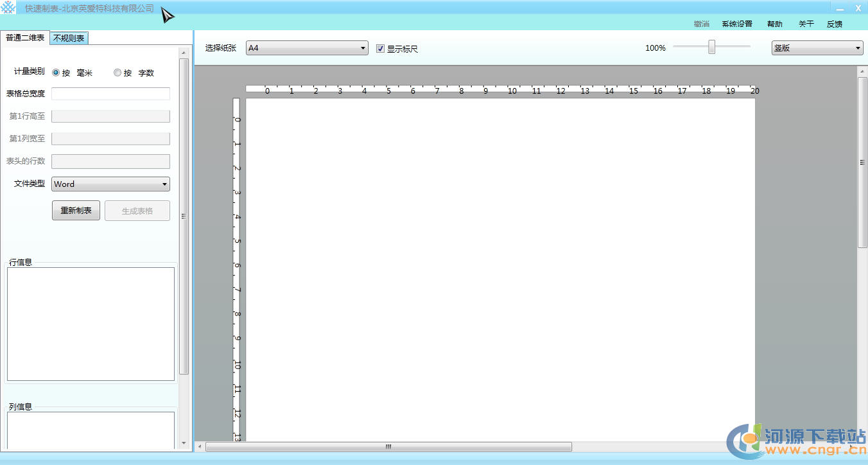Screen dimensions: 868x465
Task: Open the 选择纸张 A4 dropdown
Action: pyautogui.click(x=307, y=48)
